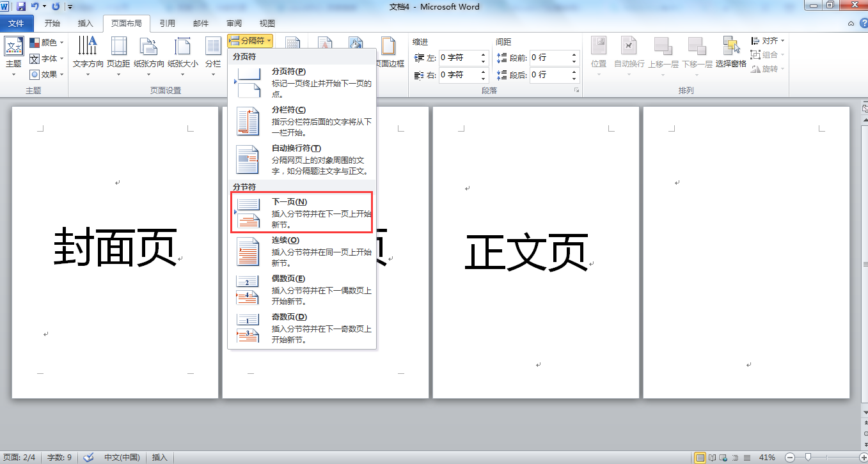Select 连续(O) continuous section break

(x=302, y=252)
